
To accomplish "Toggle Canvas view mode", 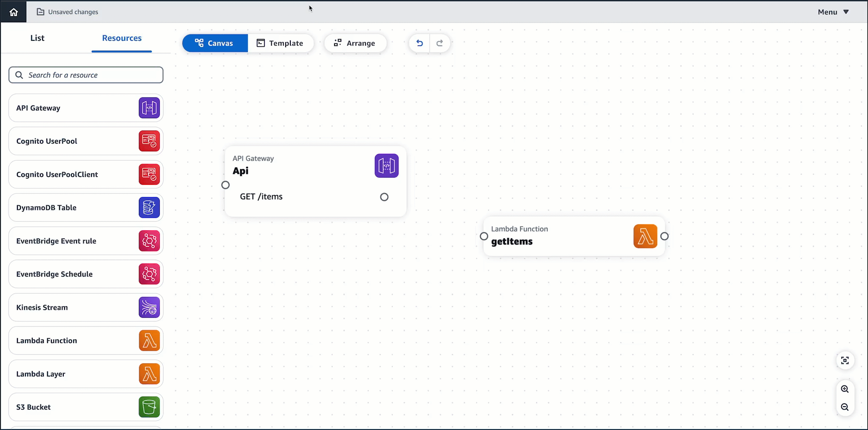I will tap(215, 43).
